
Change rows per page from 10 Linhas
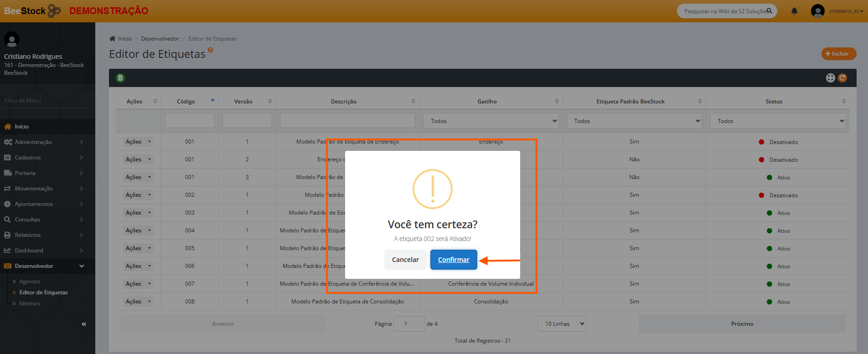pos(562,324)
